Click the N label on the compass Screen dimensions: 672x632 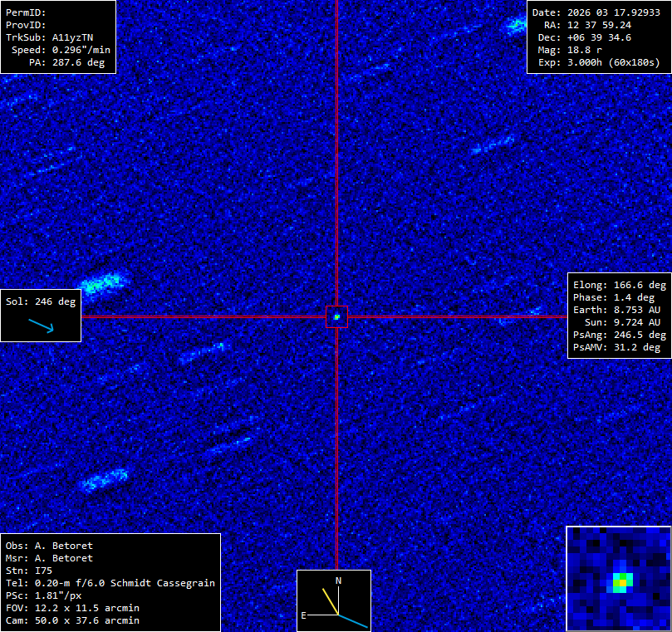(x=338, y=581)
